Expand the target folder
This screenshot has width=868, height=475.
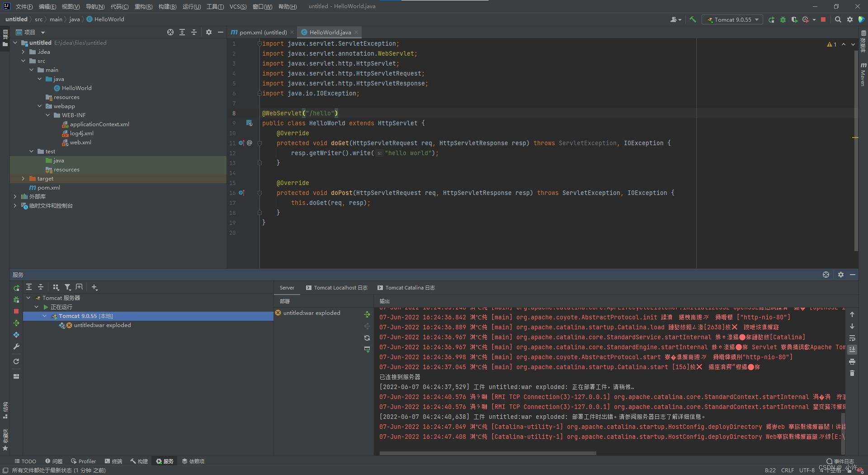click(x=23, y=178)
